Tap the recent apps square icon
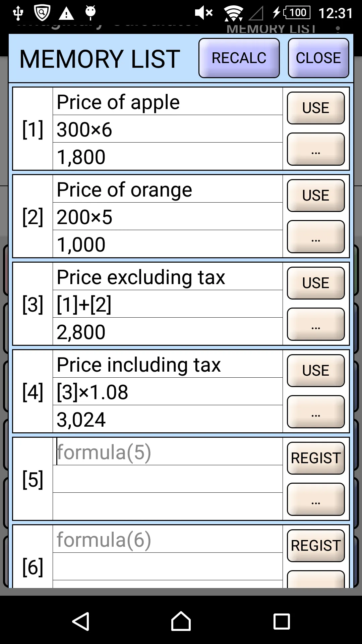Viewport: 362px width, 644px height. (282, 622)
